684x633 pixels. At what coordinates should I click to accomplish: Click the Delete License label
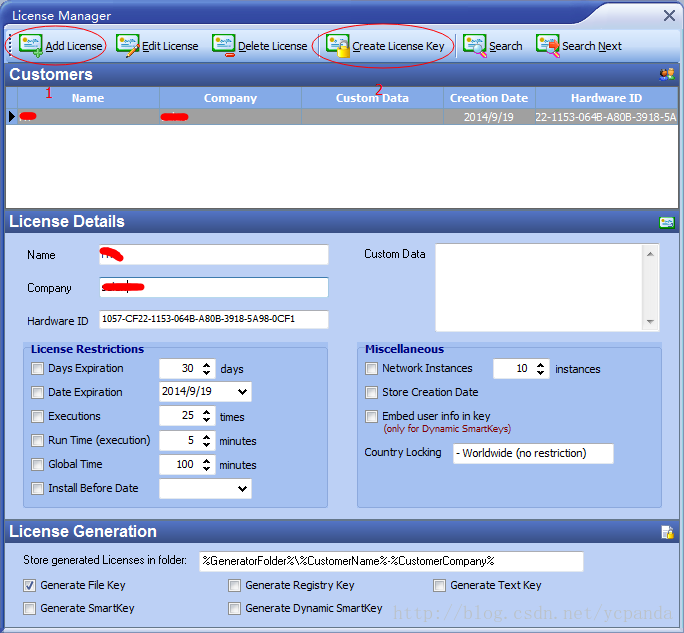273,46
